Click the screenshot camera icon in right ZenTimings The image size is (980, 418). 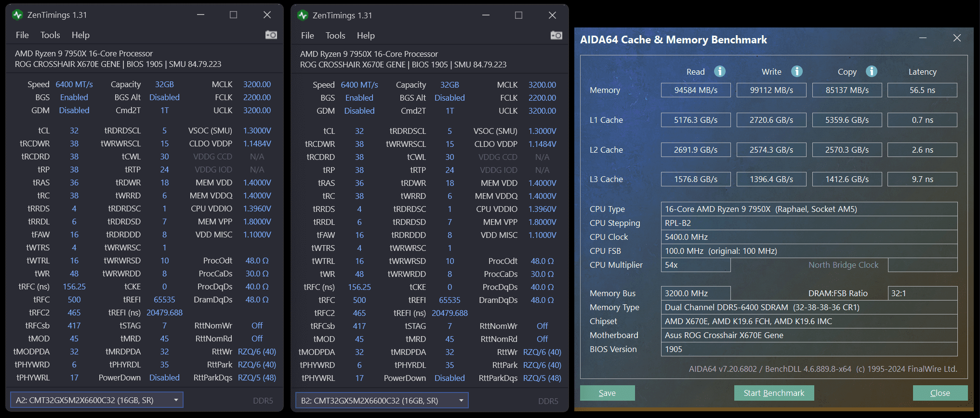coord(556,35)
